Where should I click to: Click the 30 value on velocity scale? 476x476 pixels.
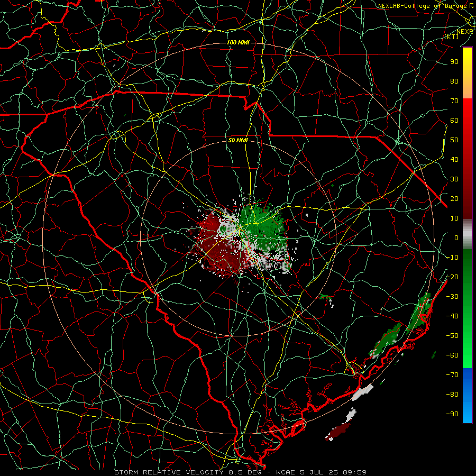click(454, 179)
